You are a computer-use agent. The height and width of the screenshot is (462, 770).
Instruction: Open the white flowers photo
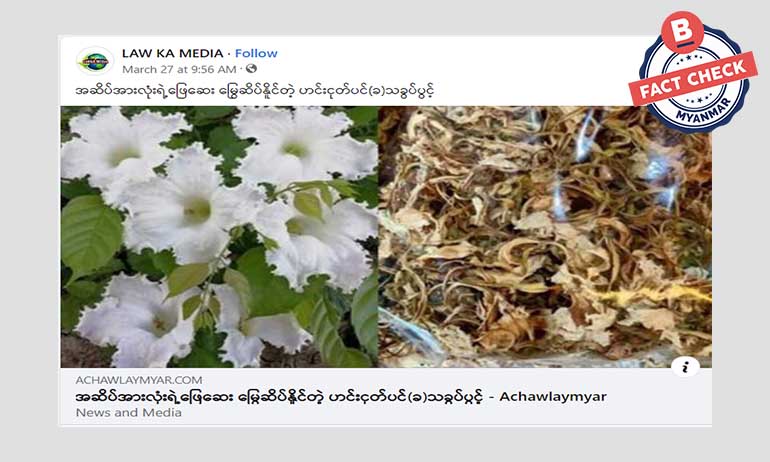tap(219, 237)
